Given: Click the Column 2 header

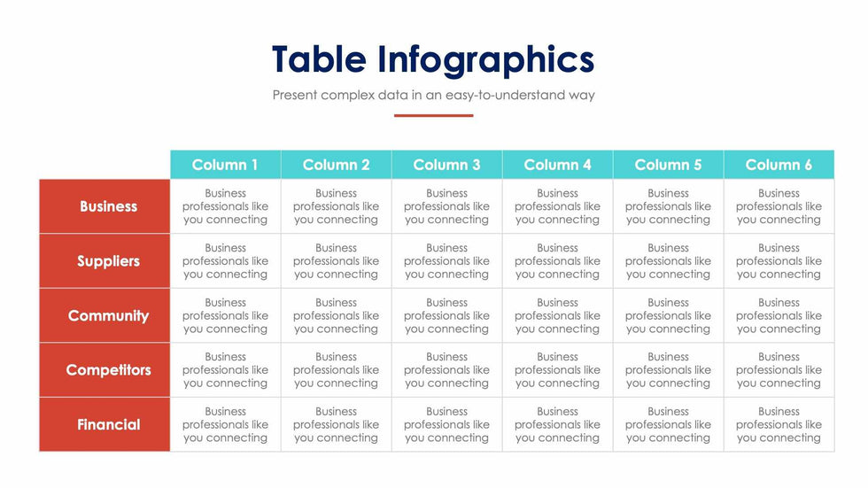Looking at the screenshot, I should point(336,165).
